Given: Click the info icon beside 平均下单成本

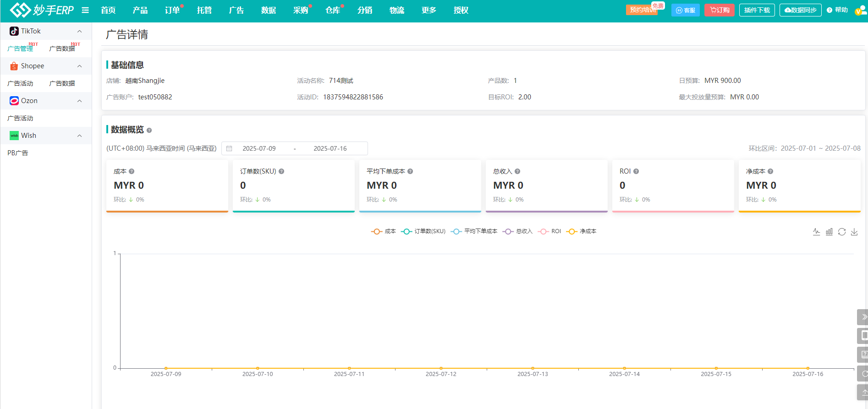Looking at the screenshot, I should [410, 171].
